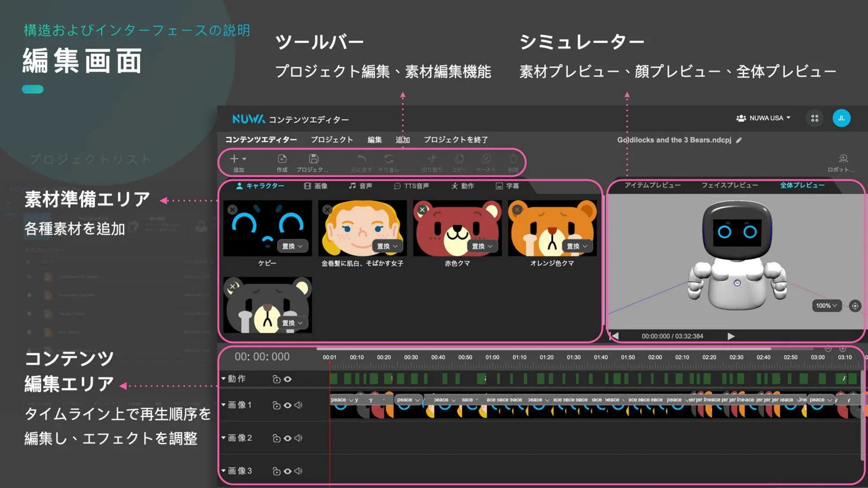Screen dimensions: 868x488
Task: Toggle lock on the 画像1 track
Action: tap(276, 405)
